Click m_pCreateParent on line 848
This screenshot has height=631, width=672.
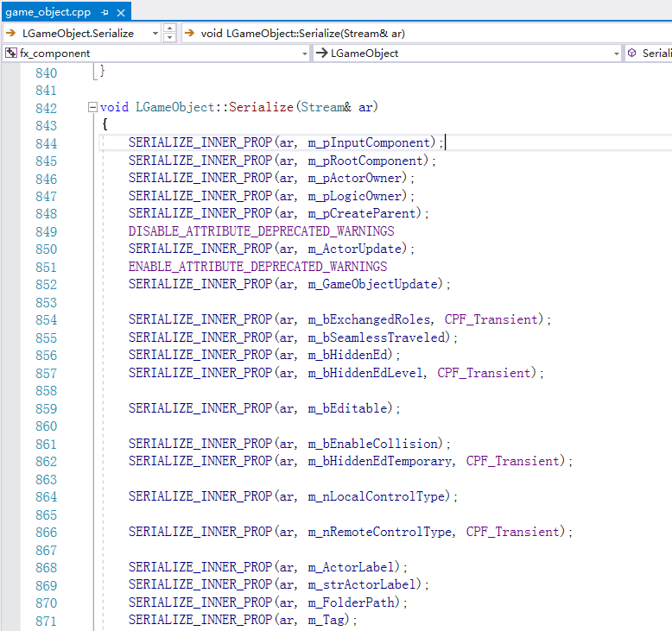point(362,213)
